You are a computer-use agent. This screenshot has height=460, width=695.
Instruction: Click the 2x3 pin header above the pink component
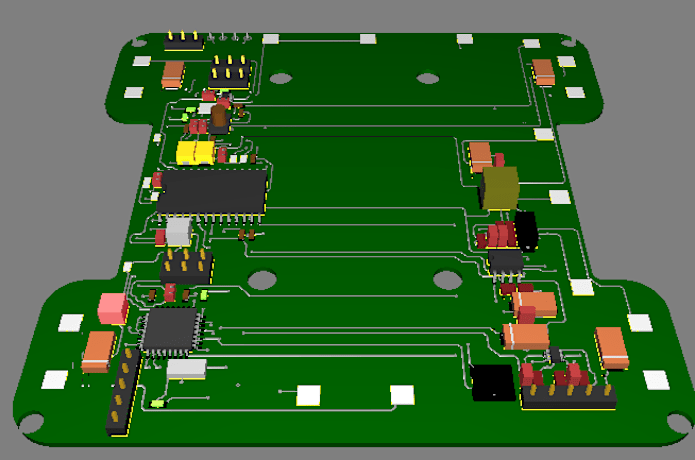click(x=186, y=267)
